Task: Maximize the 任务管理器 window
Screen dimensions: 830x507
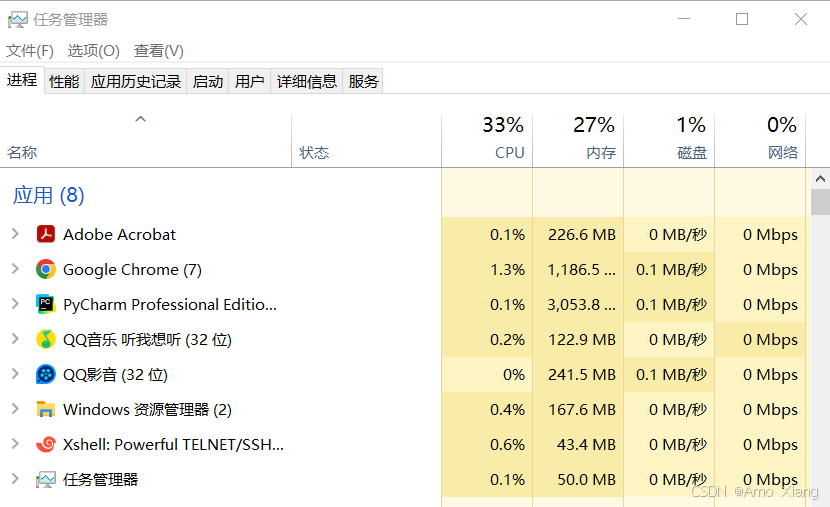Action: (742, 19)
